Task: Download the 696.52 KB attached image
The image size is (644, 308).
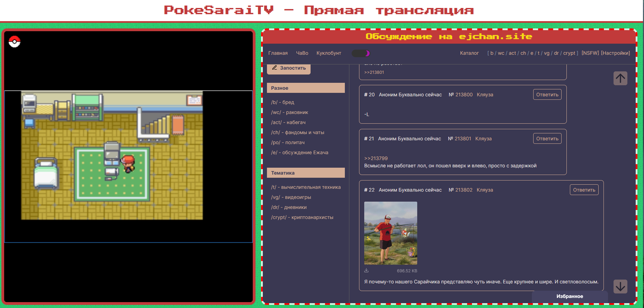Action: click(x=366, y=271)
